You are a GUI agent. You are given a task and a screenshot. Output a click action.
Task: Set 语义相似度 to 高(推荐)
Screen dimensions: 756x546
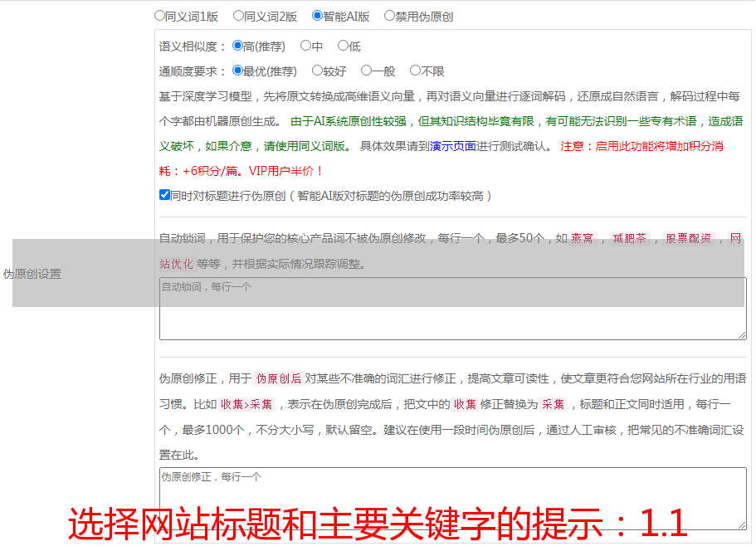point(237,46)
